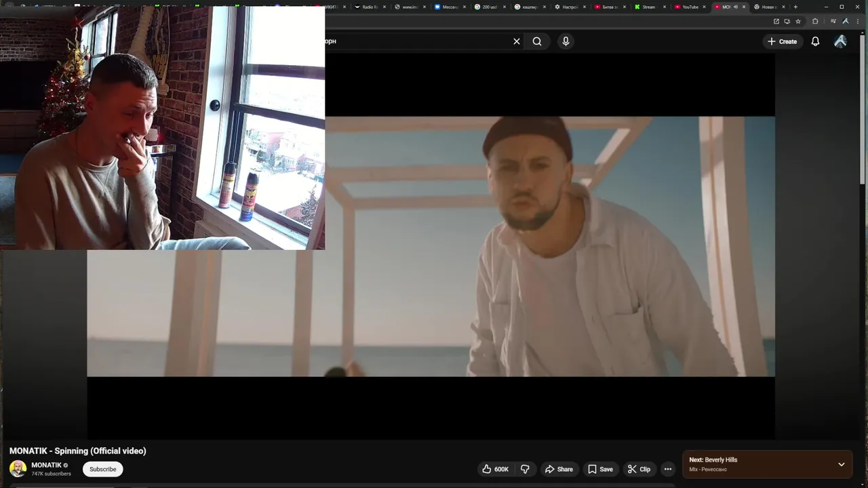Image resolution: width=868 pixels, height=488 pixels.
Task: Open the Create menu button
Action: point(782,41)
